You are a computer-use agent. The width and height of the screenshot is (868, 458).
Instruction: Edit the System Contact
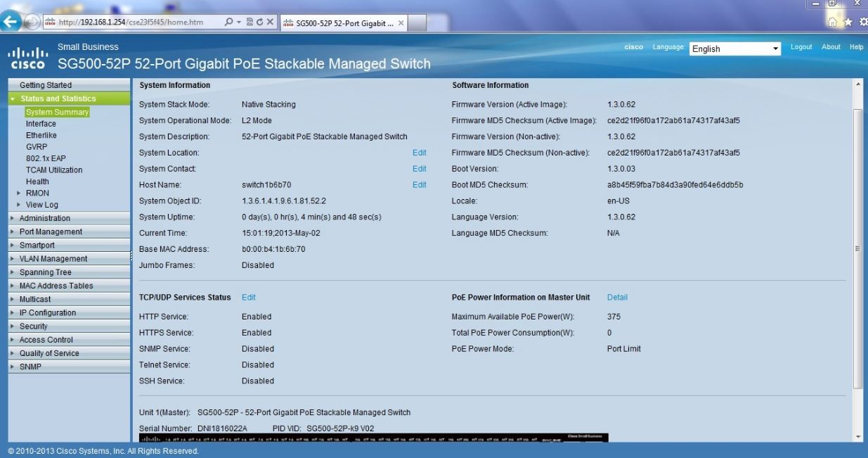click(420, 169)
